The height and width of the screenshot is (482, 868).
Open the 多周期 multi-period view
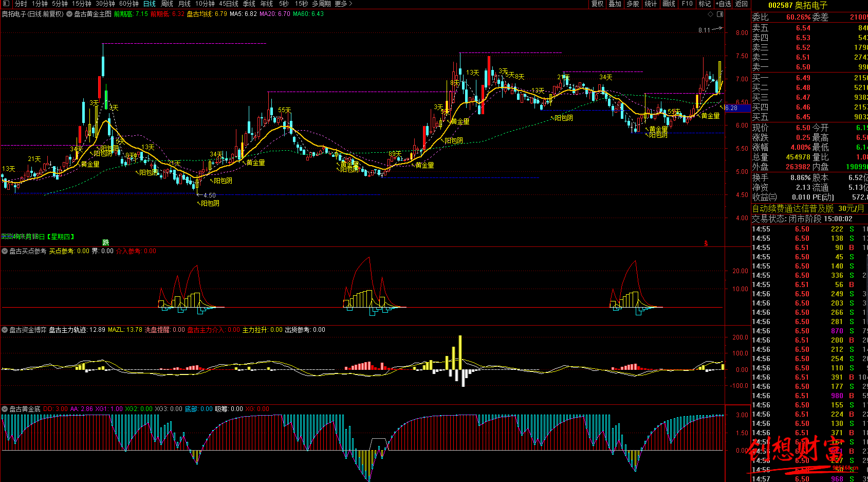coord(322,4)
